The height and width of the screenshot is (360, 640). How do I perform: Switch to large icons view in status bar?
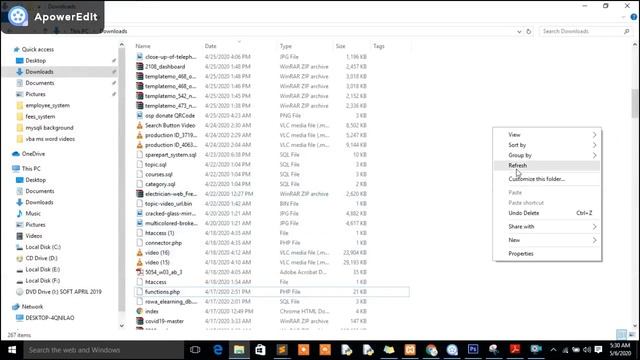pyautogui.click(x=632, y=335)
